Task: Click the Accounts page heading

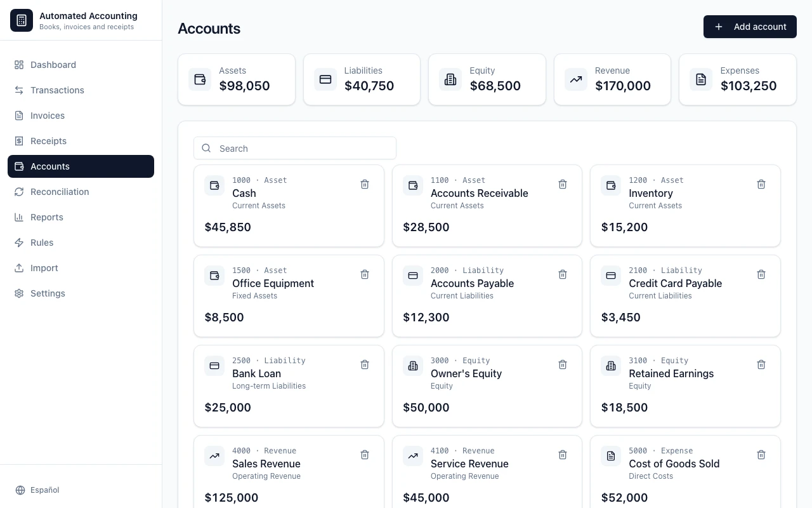Action: (x=209, y=29)
